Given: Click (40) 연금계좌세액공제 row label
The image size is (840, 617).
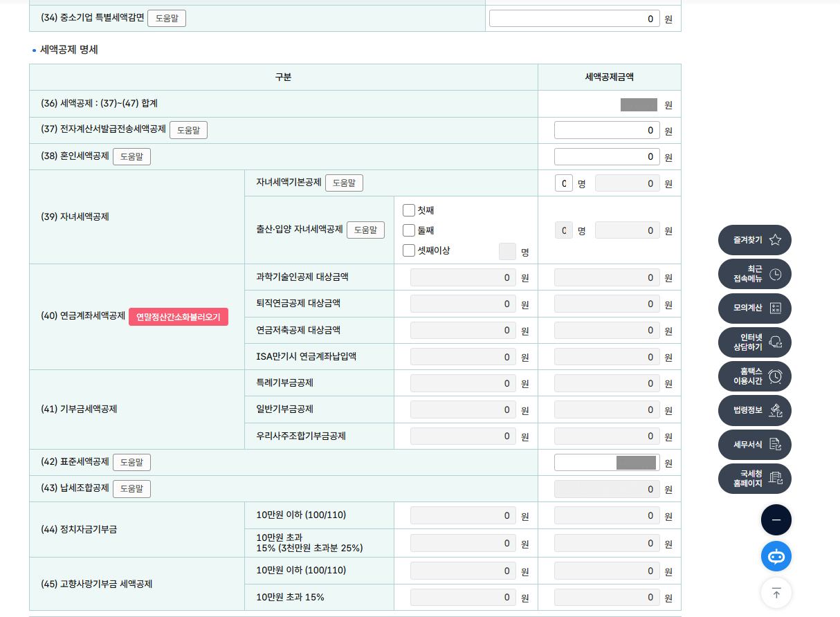Looking at the screenshot, I should 83,317.
